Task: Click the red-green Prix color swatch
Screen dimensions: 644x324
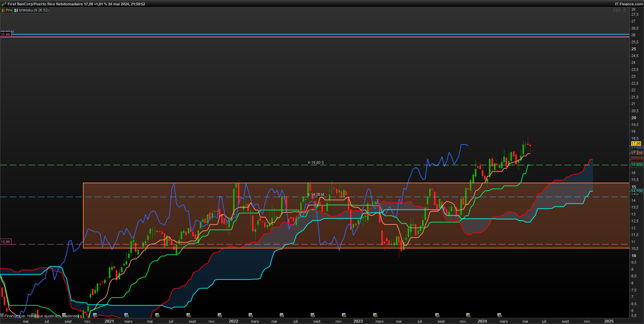Action: tap(3, 10)
